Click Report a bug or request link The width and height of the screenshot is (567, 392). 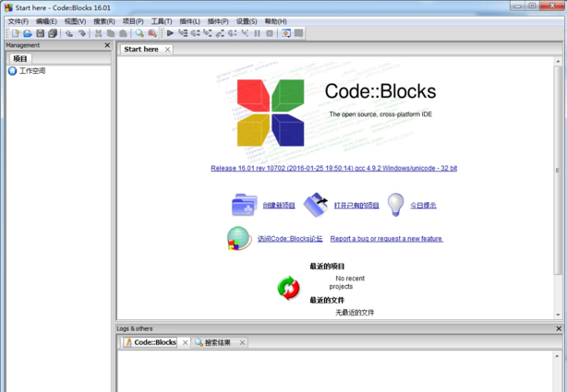[x=387, y=239]
